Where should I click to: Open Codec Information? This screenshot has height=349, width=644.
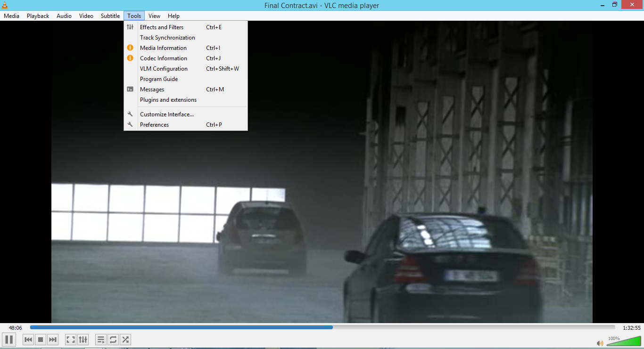186,58
